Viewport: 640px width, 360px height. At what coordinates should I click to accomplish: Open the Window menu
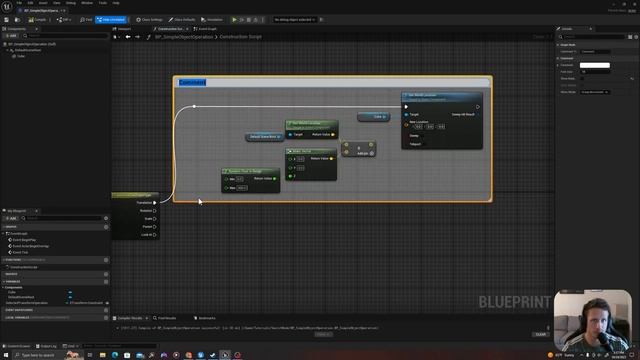87,3
